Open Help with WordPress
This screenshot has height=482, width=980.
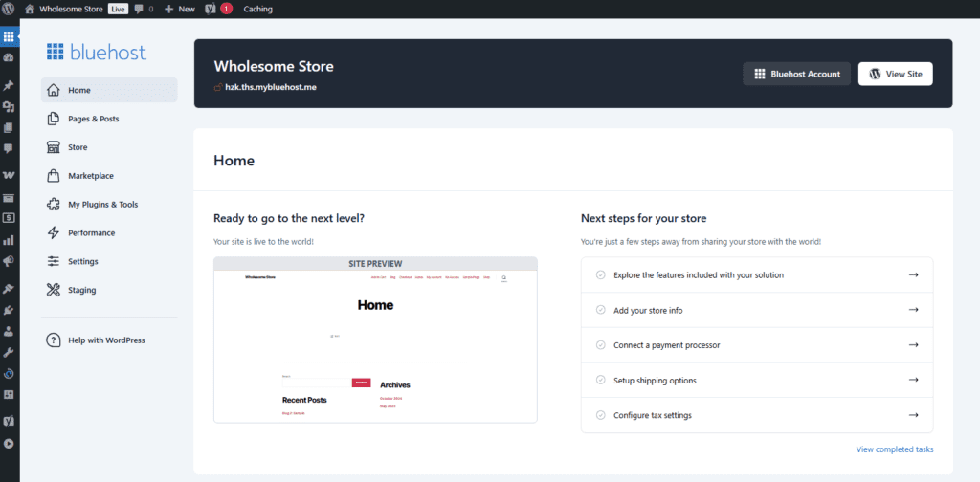[109, 340]
